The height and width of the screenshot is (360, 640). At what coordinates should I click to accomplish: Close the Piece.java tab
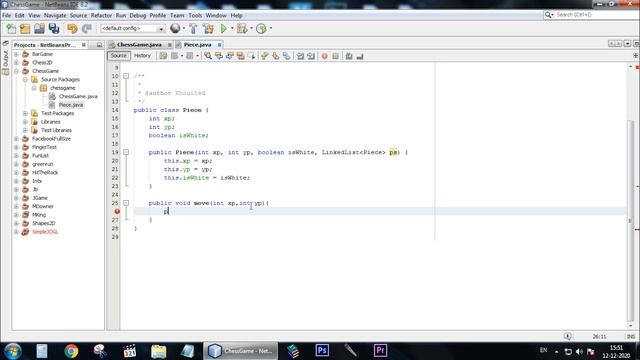tap(219, 45)
